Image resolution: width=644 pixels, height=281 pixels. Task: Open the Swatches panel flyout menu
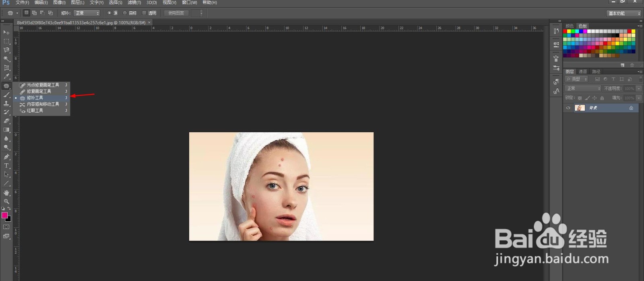coord(640,26)
